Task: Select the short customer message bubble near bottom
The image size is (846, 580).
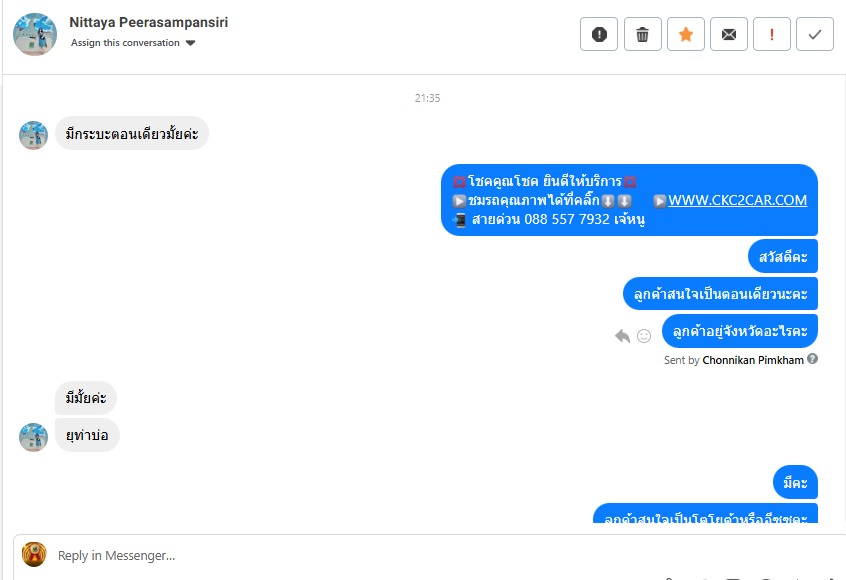Action: coord(87,435)
